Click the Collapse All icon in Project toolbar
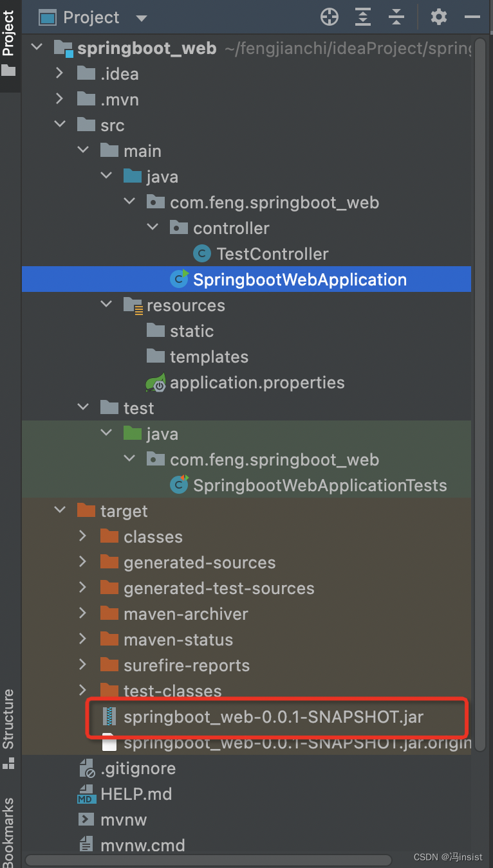 pyautogui.click(x=396, y=17)
